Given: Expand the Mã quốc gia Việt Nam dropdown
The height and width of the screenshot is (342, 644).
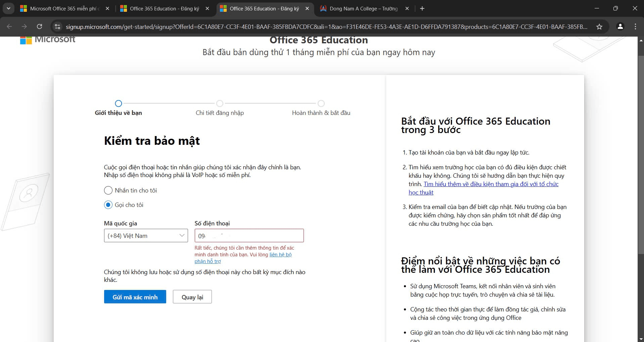Looking at the screenshot, I should tap(146, 236).
